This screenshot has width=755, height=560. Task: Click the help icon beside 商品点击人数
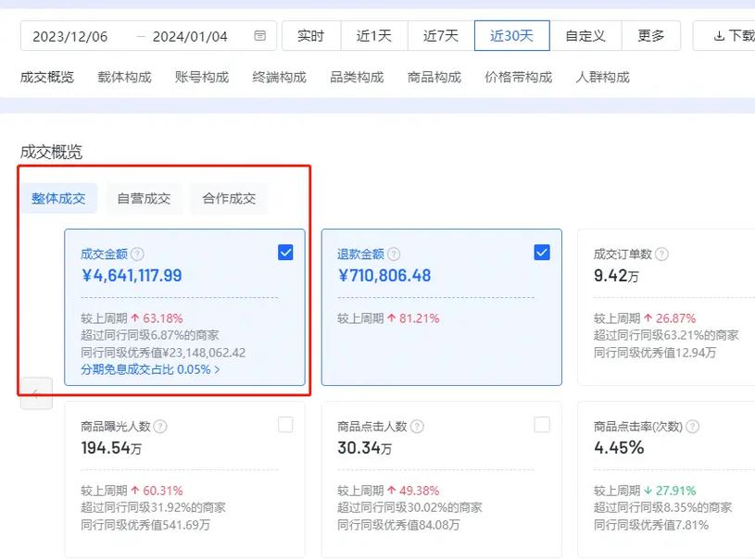[x=417, y=427]
